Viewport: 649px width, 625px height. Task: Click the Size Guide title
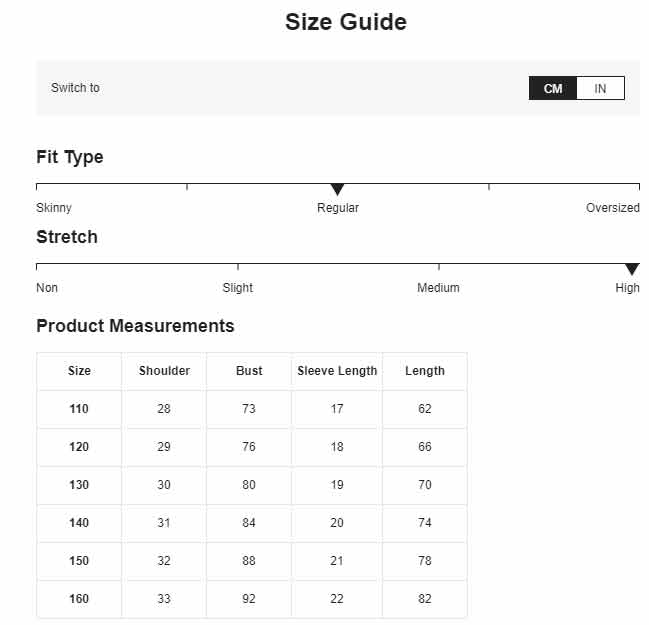click(x=346, y=22)
